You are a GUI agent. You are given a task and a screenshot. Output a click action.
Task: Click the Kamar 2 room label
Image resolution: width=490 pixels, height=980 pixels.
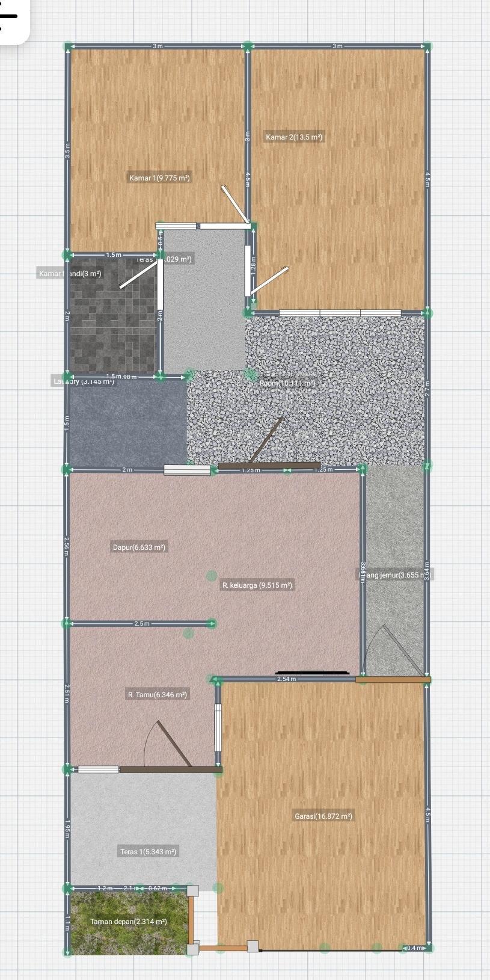294,137
